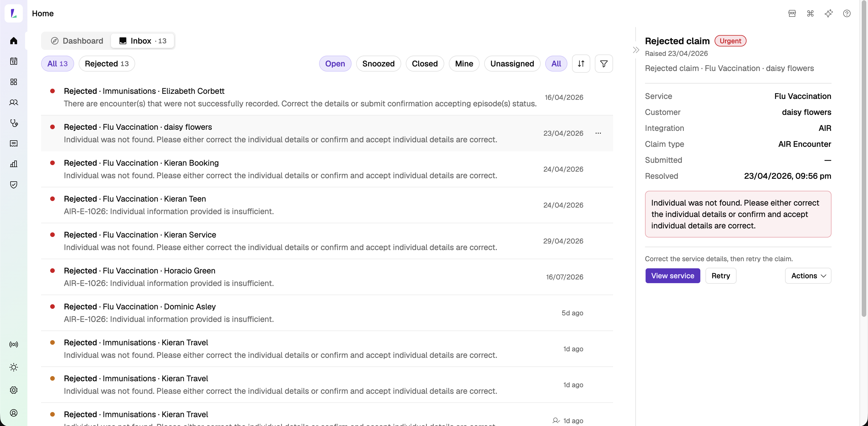Collapse the detail panel with double chevron
The width and height of the screenshot is (868, 426).
(x=636, y=50)
